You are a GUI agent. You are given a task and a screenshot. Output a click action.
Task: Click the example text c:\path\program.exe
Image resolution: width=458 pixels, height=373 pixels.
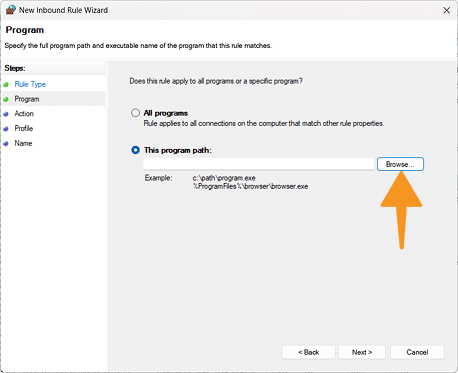pyautogui.click(x=224, y=178)
